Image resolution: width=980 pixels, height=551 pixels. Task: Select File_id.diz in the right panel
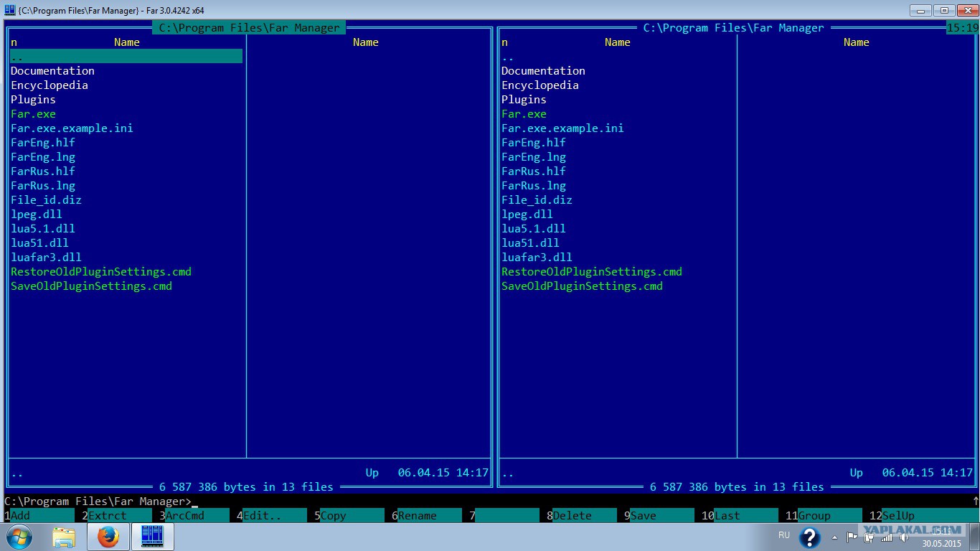(x=537, y=200)
